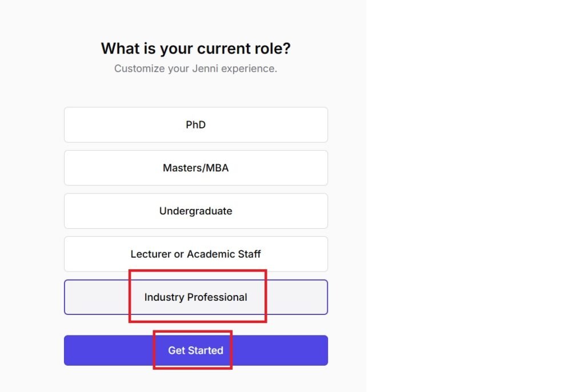
Task: Click the PhD card at the top of the list
Action: 195,124
